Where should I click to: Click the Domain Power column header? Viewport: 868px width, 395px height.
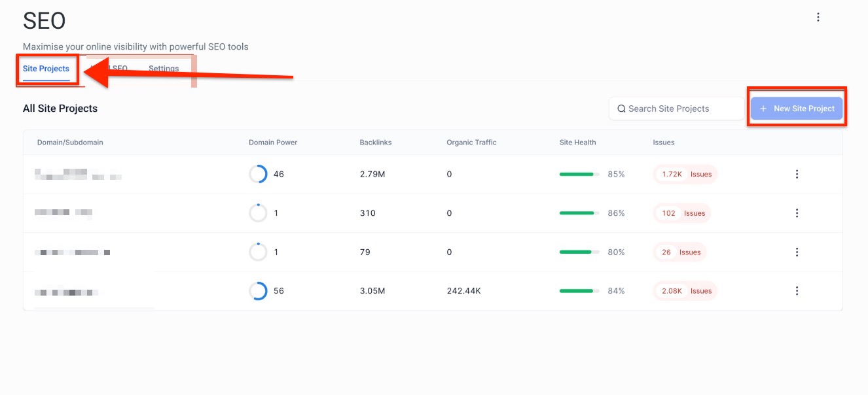click(273, 143)
